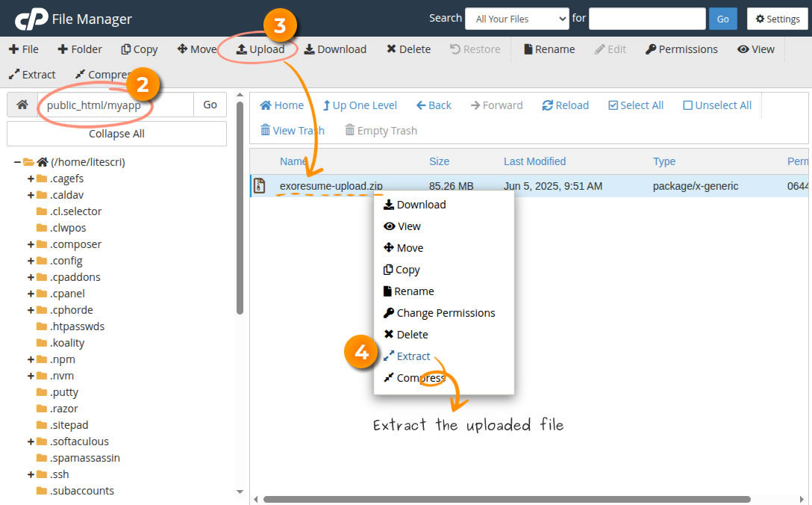The width and height of the screenshot is (812, 505).
Task: Click the cPanel logo icon
Action: [31, 19]
